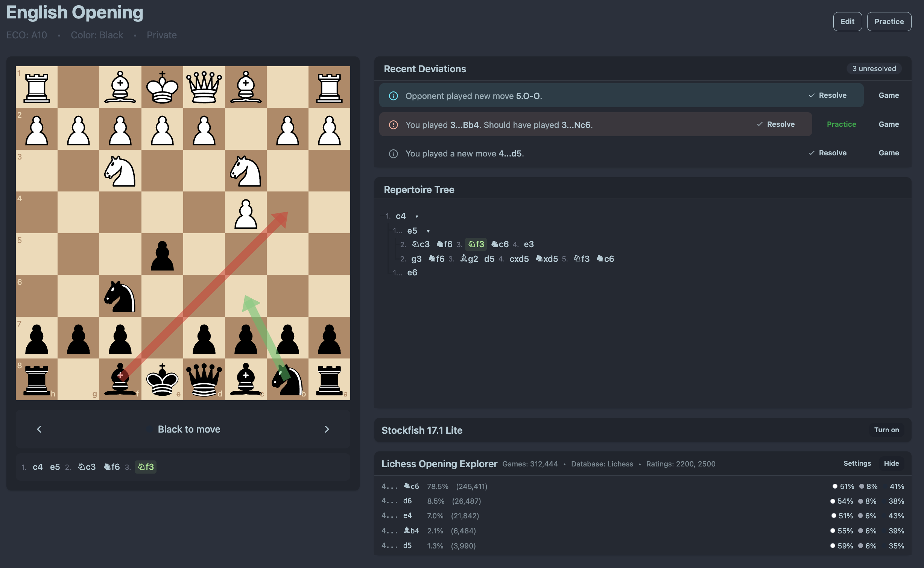
Task: Step back one move with the left arrow
Action: 40,429
